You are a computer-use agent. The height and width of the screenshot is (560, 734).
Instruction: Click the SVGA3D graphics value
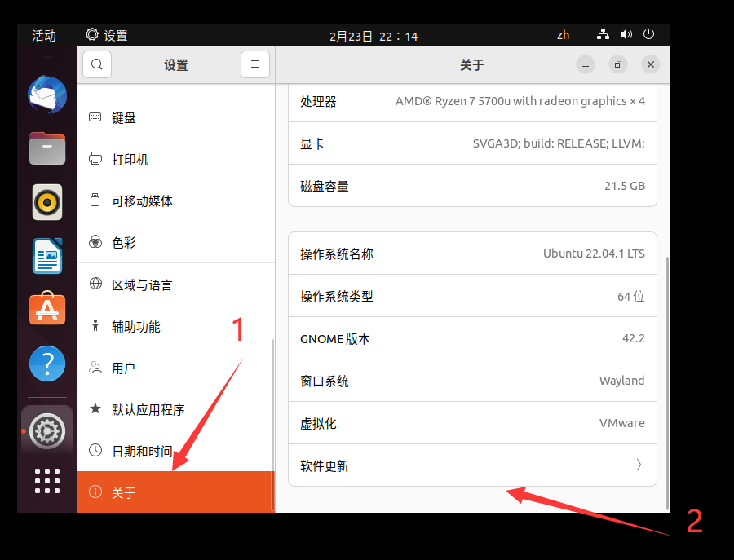[559, 143]
